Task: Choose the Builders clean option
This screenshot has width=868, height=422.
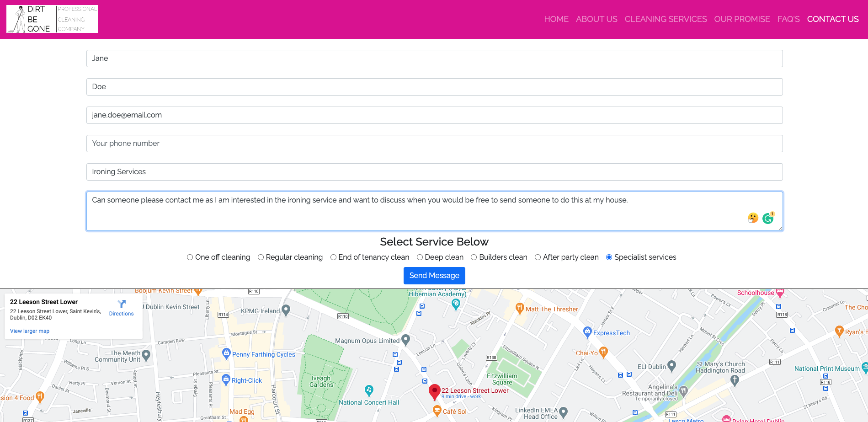Action: click(x=474, y=257)
